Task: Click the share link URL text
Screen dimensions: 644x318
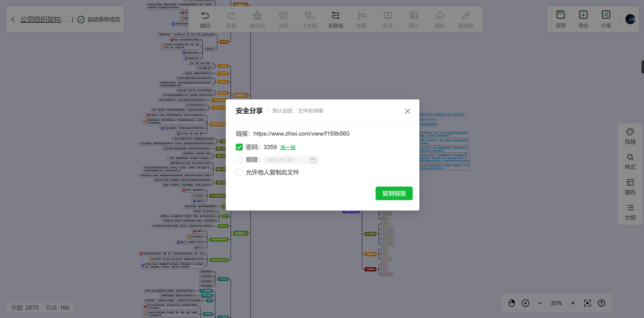Action: pyautogui.click(x=302, y=134)
